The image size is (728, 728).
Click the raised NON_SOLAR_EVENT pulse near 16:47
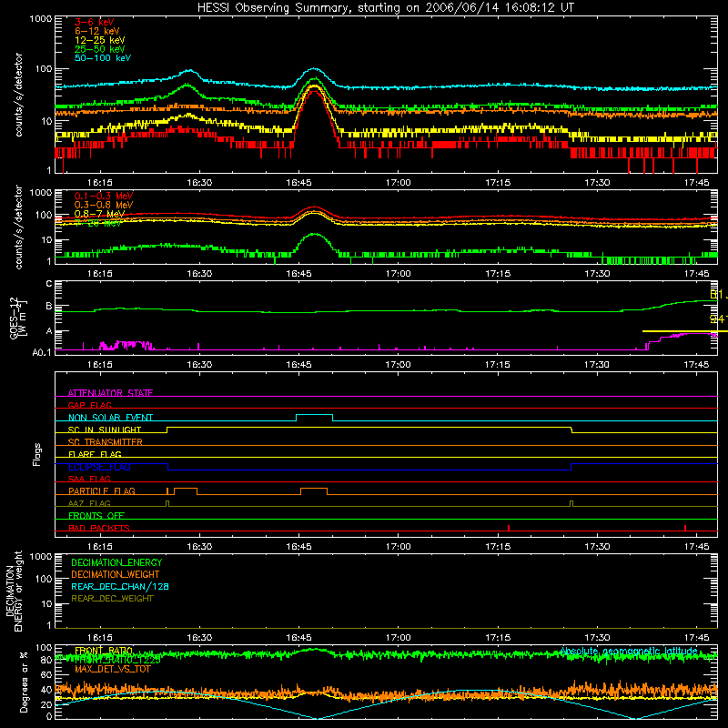pyautogui.click(x=314, y=415)
